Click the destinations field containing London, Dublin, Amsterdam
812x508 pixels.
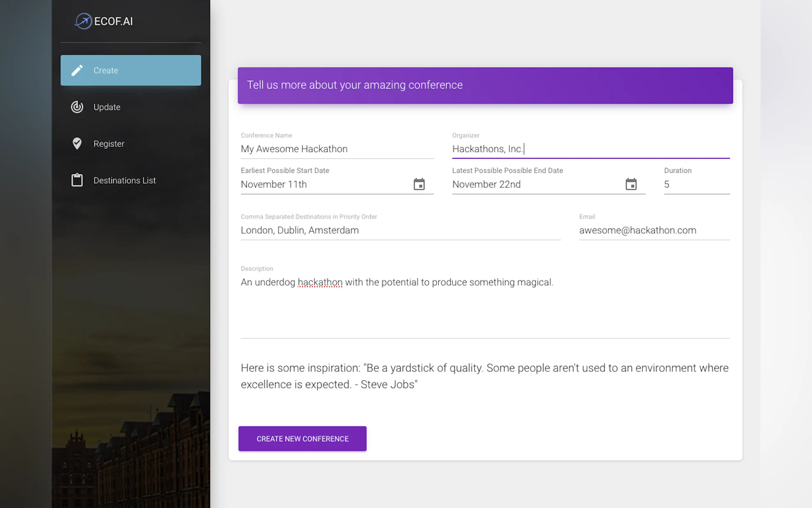(400, 230)
